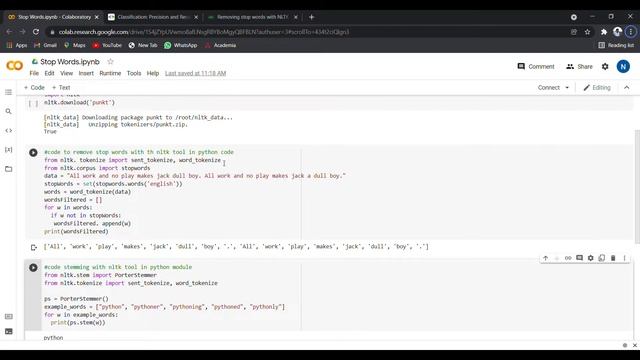Open the find and replace sidebar
The height and width of the screenshot is (360, 640).
pos(9,111)
